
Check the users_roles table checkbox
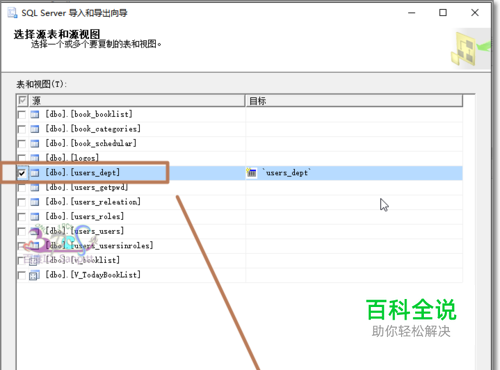pyautogui.click(x=22, y=217)
